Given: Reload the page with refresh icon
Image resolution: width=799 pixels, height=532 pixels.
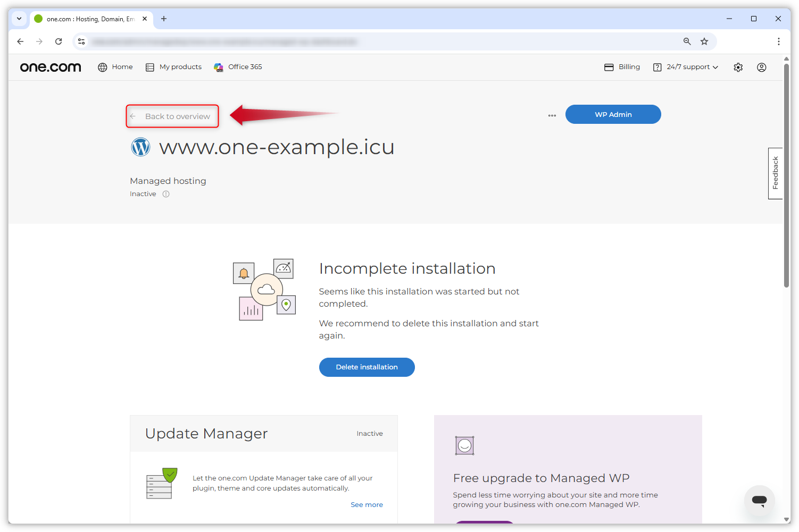Looking at the screenshot, I should pos(59,41).
